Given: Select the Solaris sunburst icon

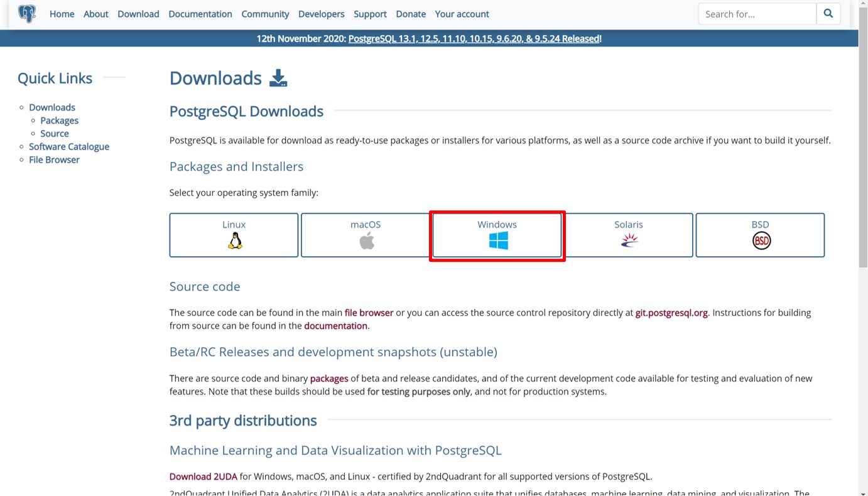Looking at the screenshot, I should 629,241.
